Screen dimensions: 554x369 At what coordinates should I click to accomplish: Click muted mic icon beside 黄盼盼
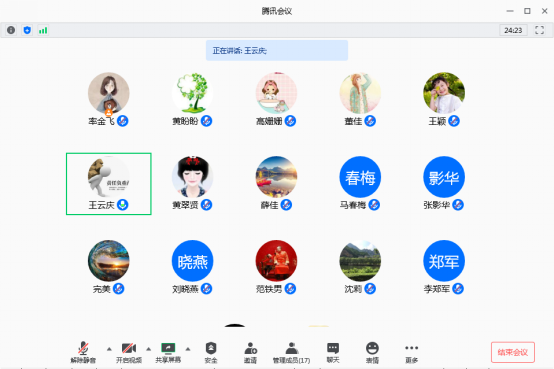[207, 121]
